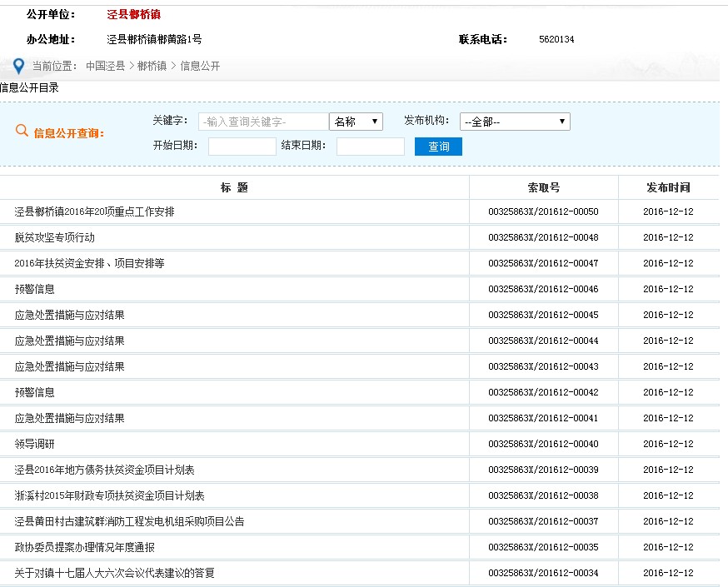The width and height of the screenshot is (728, 587).
Task: Open 应急处置措施与应对结果 numbered 00044
Action: [70, 341]
